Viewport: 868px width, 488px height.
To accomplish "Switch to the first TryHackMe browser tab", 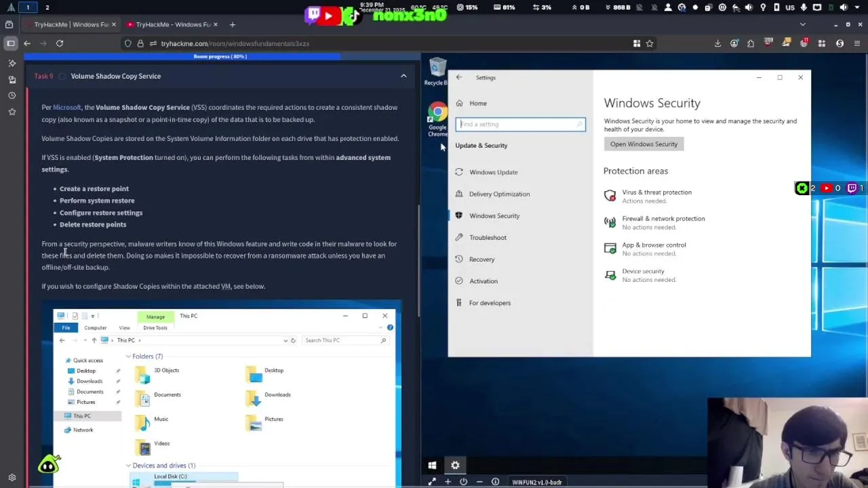I will pyautogui.click(x=71, y=24).
